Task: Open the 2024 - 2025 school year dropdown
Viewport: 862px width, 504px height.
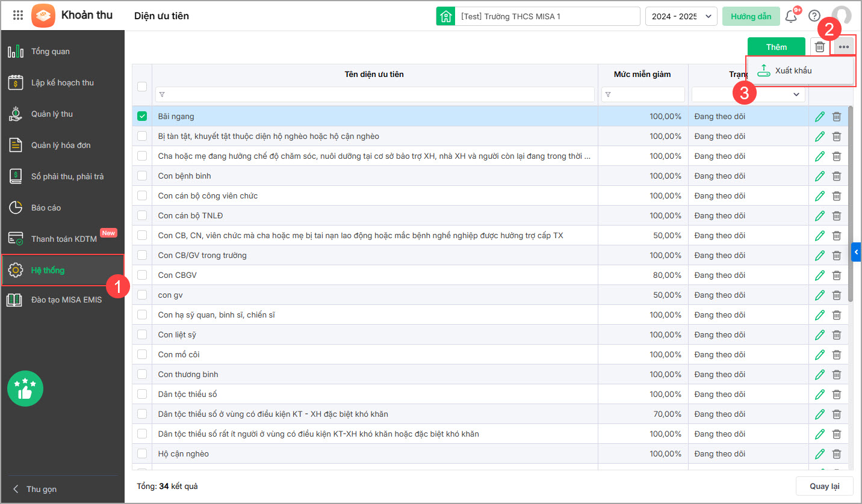Action: click(681, 16)
